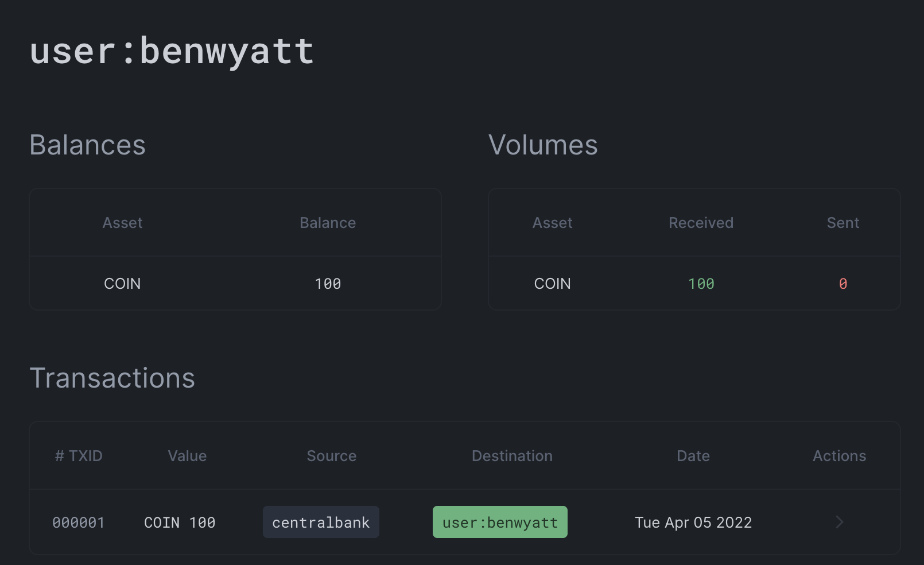The image size is (924, 565).
Task: Click the Actions column header
Action: point(839,456)
